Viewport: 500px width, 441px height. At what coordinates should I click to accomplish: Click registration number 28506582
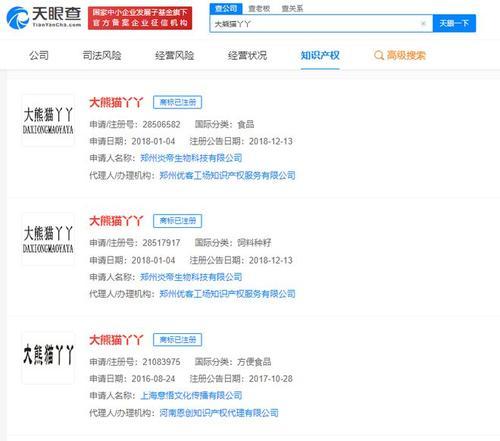pyautogui.click(x=161, y=124)
